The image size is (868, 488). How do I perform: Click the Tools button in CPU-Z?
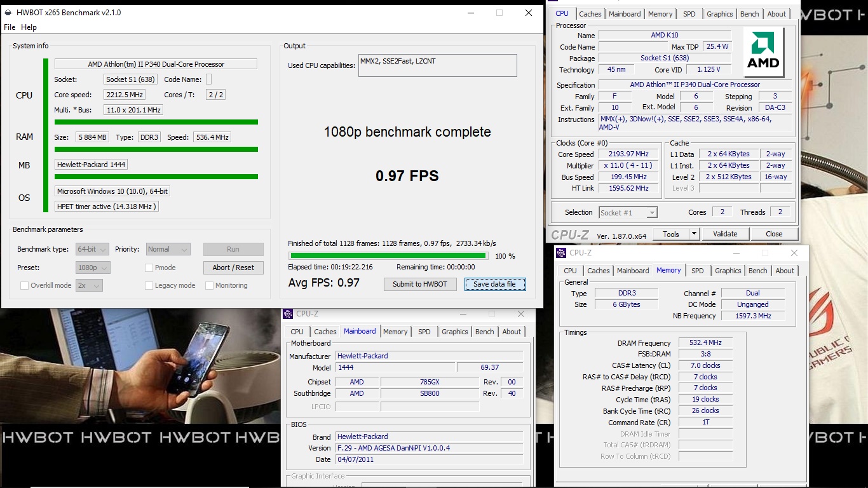click(671, 234)
